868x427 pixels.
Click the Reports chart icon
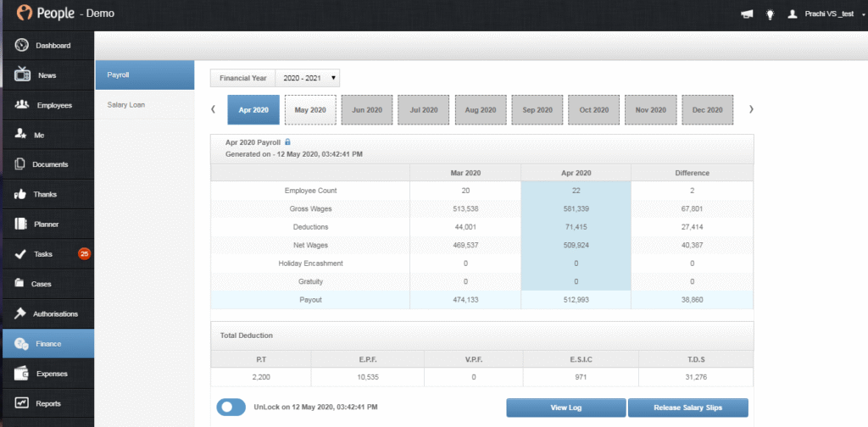click(x=21, y=403)
